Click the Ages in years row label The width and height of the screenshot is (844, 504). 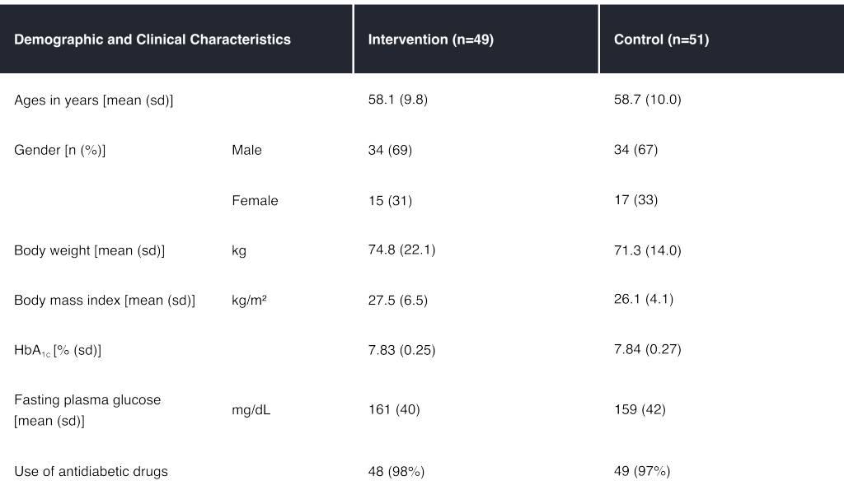click(x=93, y=100)
